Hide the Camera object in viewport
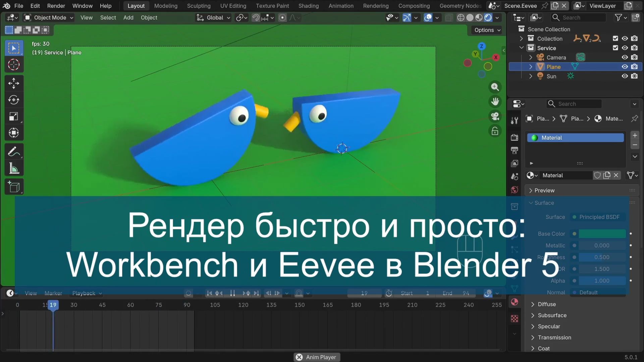 pos(625,57)
